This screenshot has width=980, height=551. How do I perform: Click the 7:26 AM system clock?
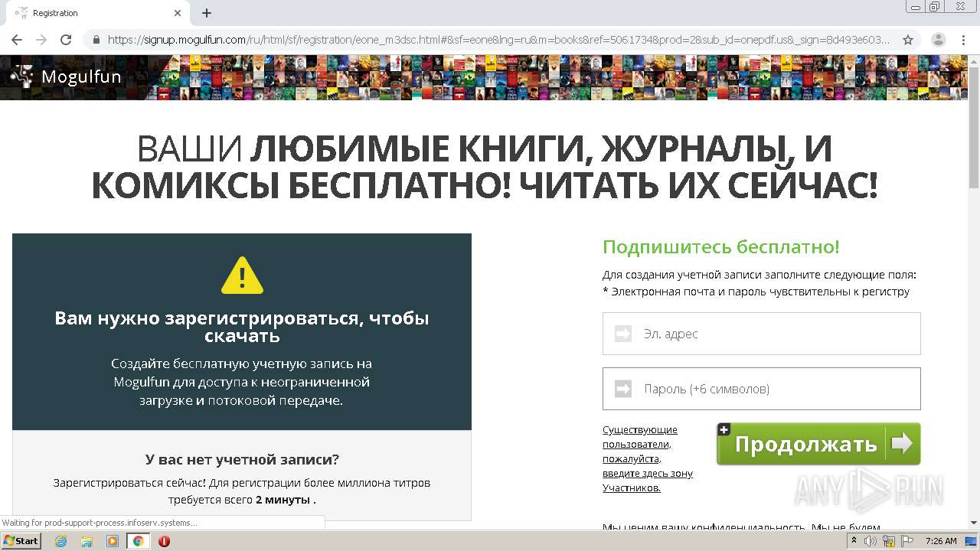[x=941, y=541]
